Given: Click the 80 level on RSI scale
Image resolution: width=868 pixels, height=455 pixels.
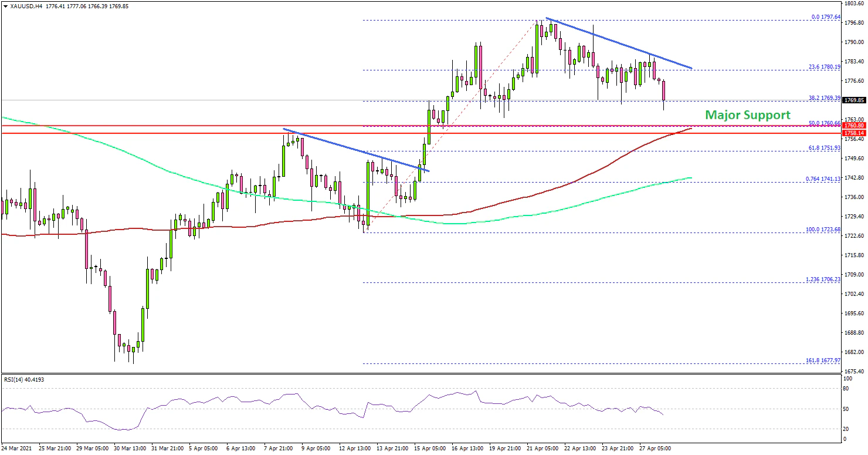Looking at the screenshot, I should [x=845, y=388].
